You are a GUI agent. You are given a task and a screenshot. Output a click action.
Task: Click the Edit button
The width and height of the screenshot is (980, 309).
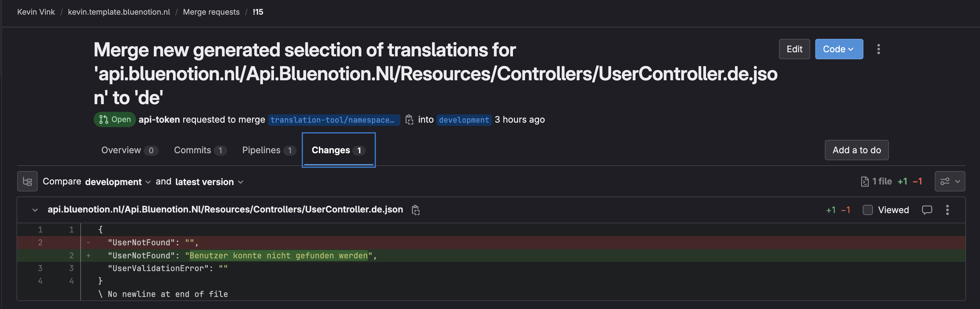pos(794,49)
